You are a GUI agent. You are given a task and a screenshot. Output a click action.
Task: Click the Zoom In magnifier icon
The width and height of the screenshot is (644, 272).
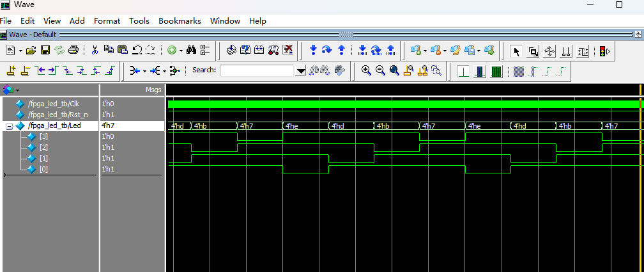(x=366, y=70)
